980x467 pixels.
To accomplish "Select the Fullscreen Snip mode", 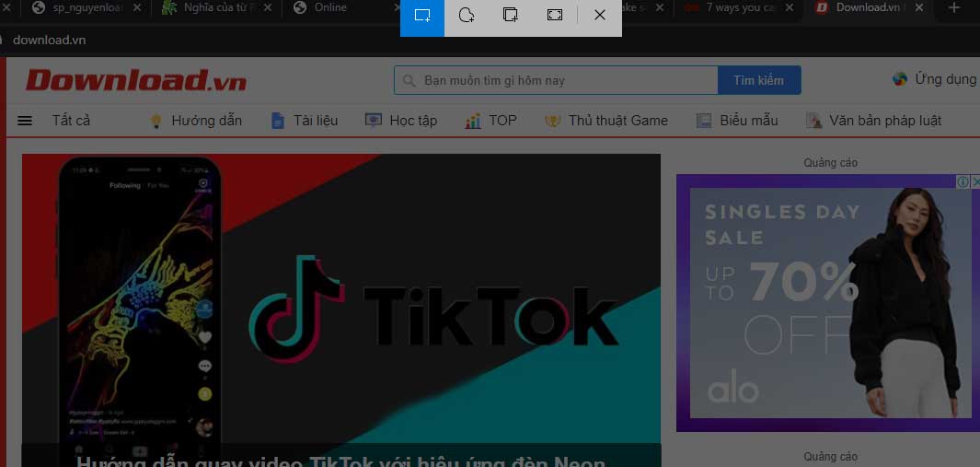I will coord(554,16).
